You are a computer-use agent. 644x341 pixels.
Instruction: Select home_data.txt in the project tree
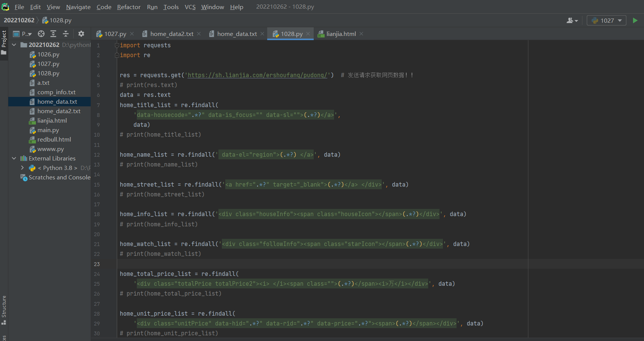[x=50, y=102]
